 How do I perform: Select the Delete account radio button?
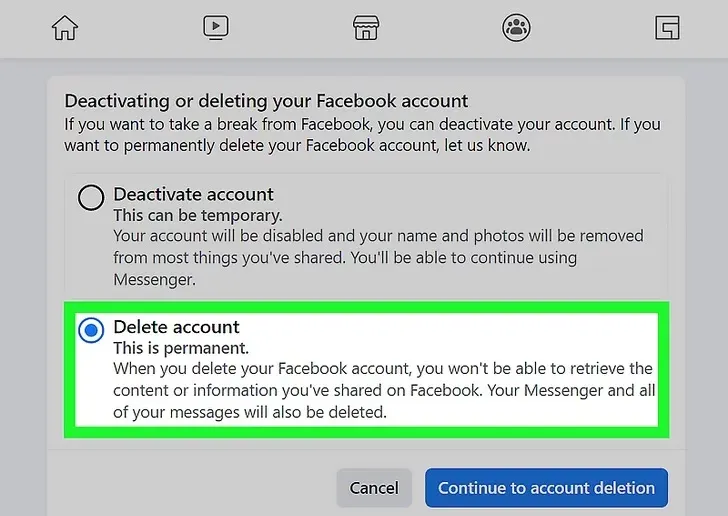point(91,330)
